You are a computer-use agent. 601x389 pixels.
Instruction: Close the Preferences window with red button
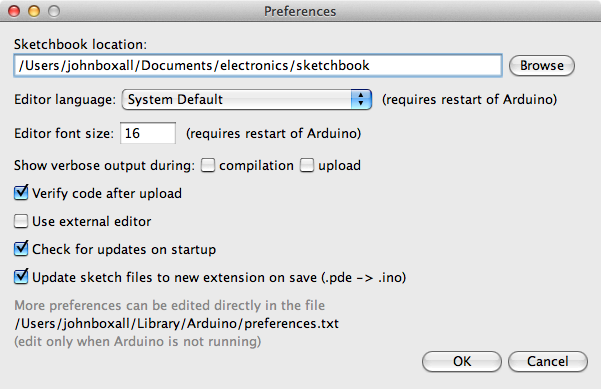[x=14, y=11]
